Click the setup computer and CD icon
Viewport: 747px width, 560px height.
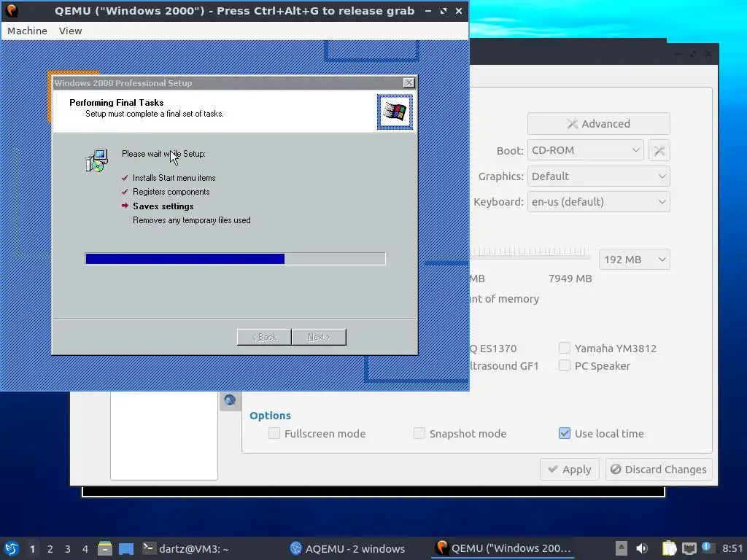97,160
